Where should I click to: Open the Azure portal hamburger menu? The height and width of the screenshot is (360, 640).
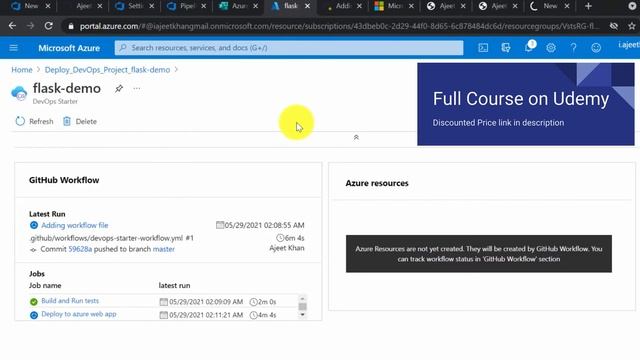pyautogui.click(x=13, y=48)
